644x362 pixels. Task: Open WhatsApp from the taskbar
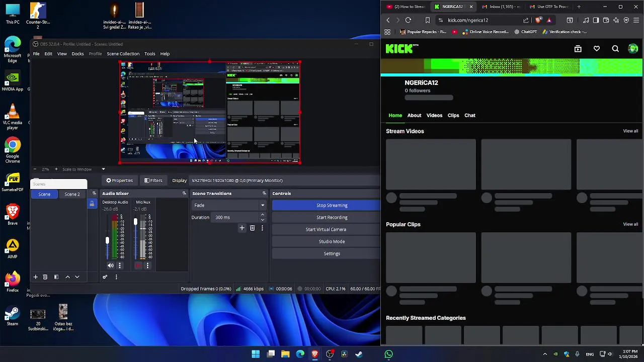[388, 354]
